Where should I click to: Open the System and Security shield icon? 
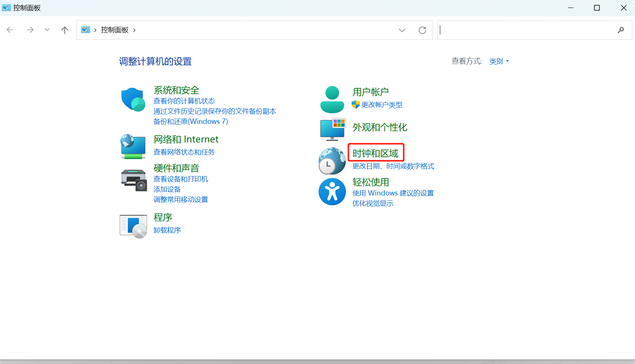tap(133, 99)
